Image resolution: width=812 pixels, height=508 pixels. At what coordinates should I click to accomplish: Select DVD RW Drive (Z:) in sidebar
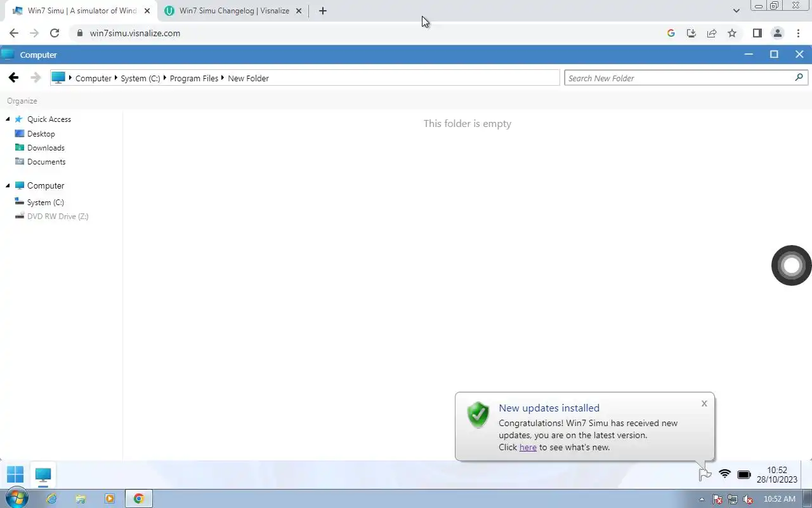pos(58,216)
